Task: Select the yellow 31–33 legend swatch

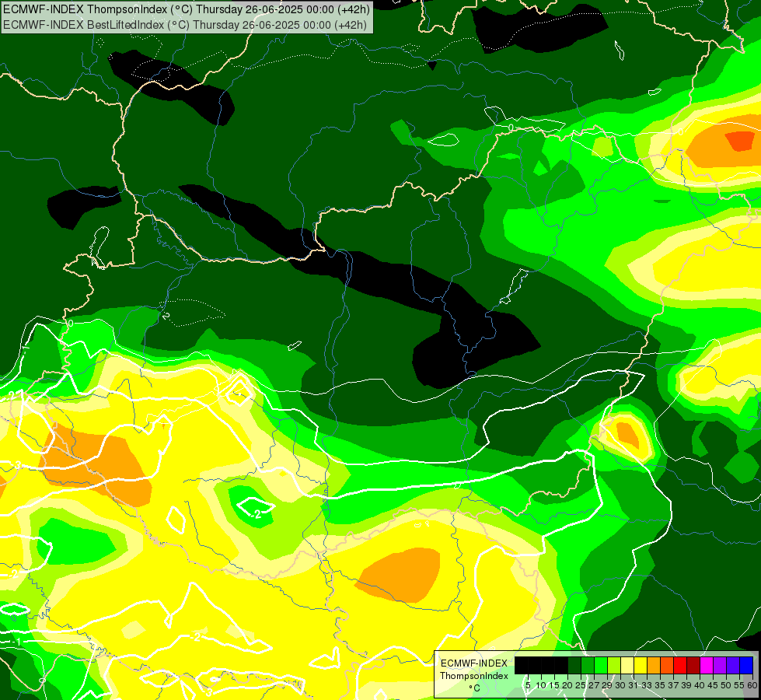Action: click(641, 665)
